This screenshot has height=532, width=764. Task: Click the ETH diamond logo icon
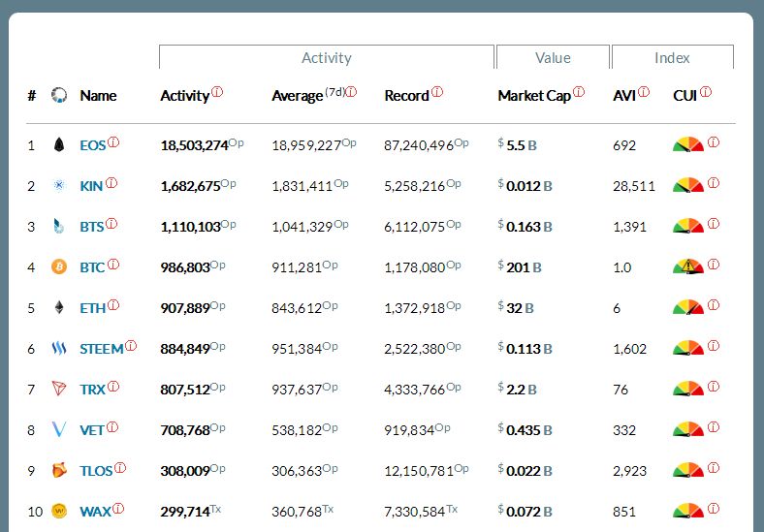tap(59, 307)
